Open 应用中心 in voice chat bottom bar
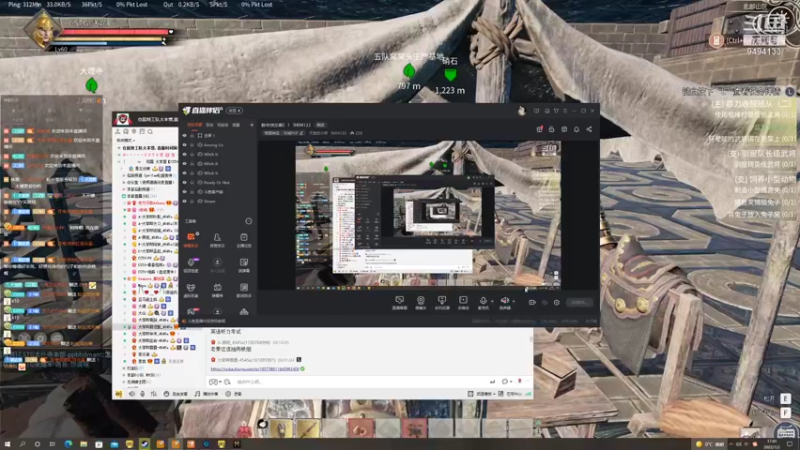This screenshot has height=450, width=800. (511, 394)
